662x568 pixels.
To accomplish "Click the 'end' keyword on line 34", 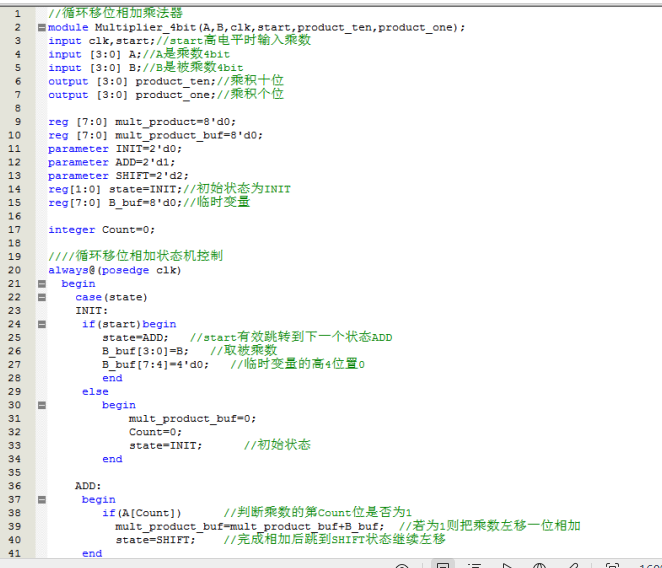I will [112, 459].
